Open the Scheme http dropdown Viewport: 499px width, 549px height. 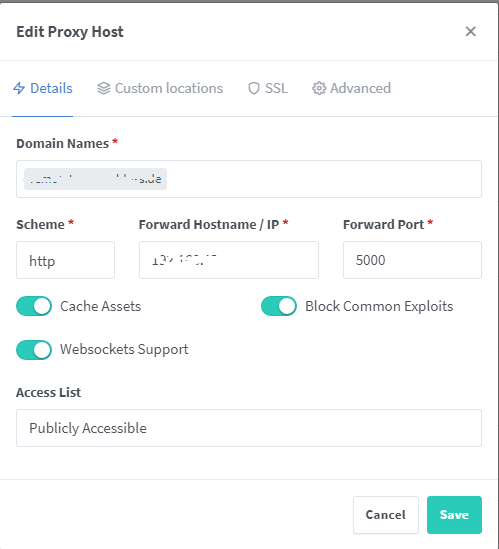[x=65, y=260]
